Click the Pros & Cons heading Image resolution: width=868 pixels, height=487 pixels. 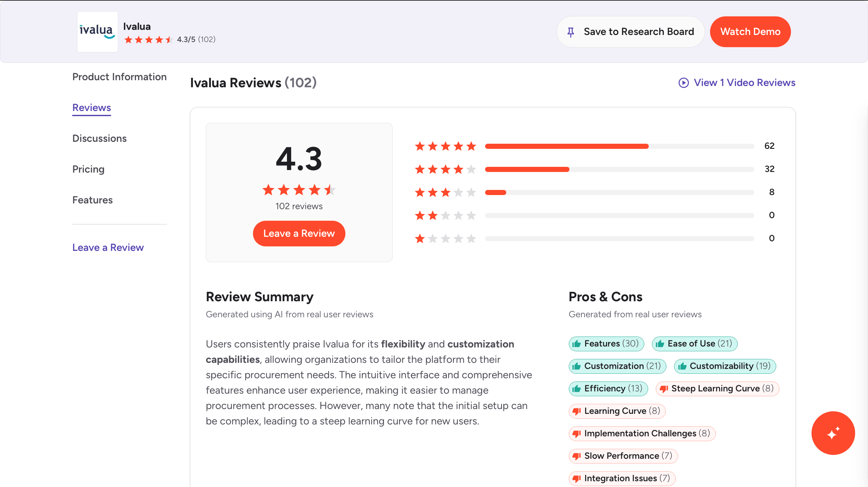pos(605,297)
